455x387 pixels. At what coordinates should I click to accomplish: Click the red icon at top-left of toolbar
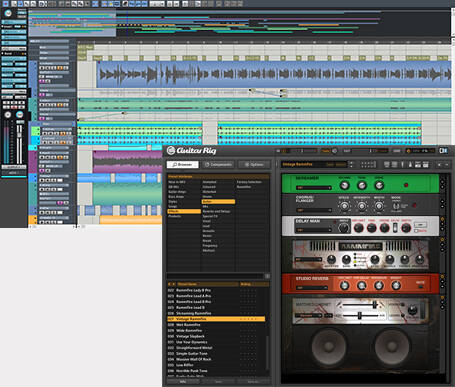coord(6,4)
